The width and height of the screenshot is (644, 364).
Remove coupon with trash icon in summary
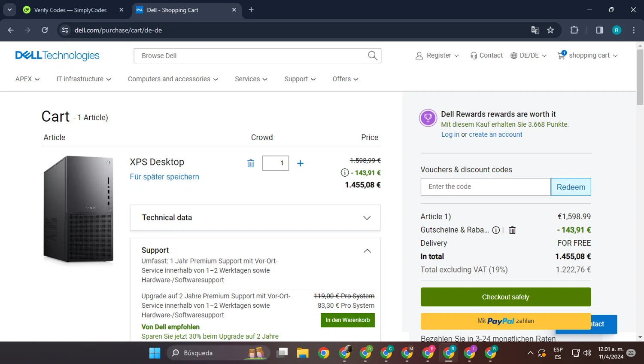pyautogui.click(x=512, y=230)
